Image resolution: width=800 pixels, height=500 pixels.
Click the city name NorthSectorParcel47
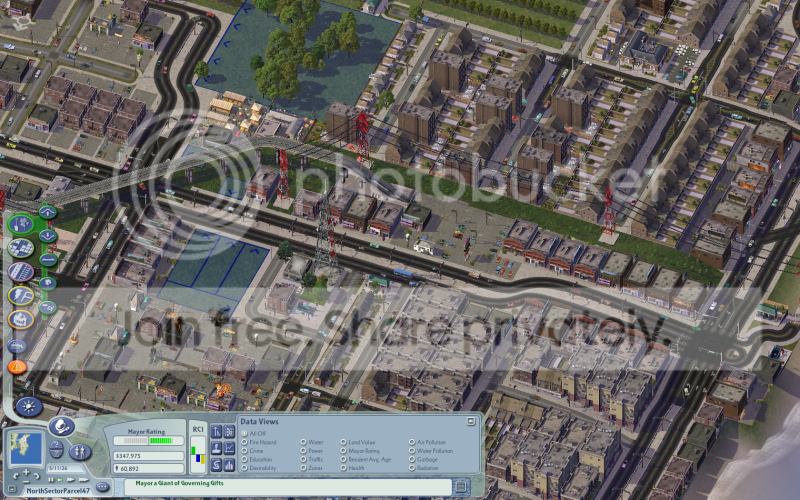point(58,491)
